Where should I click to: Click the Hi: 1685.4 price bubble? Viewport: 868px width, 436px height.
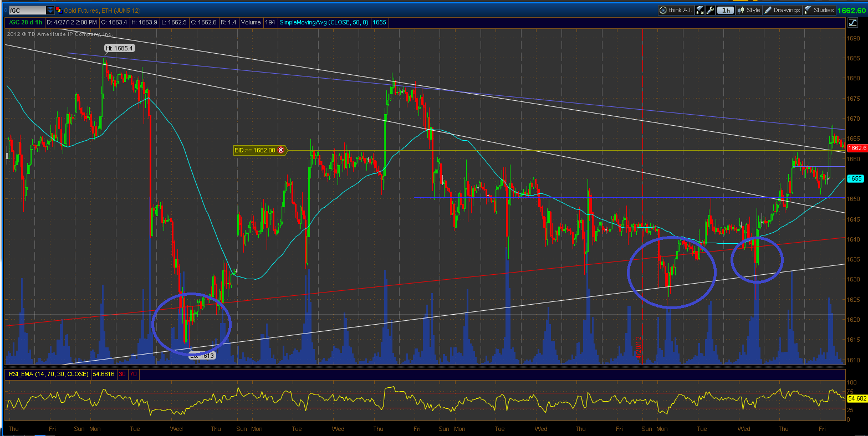click(120, 48)
